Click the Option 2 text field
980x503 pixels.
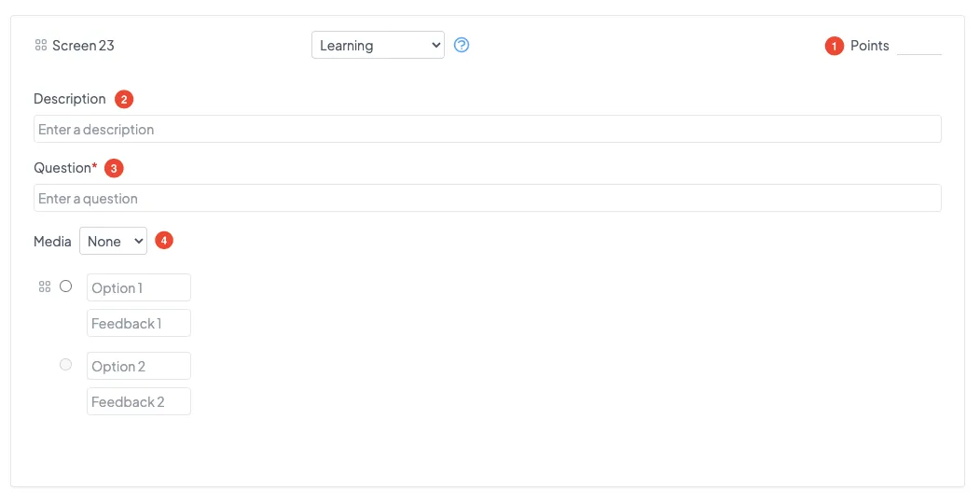pos(139,366)
